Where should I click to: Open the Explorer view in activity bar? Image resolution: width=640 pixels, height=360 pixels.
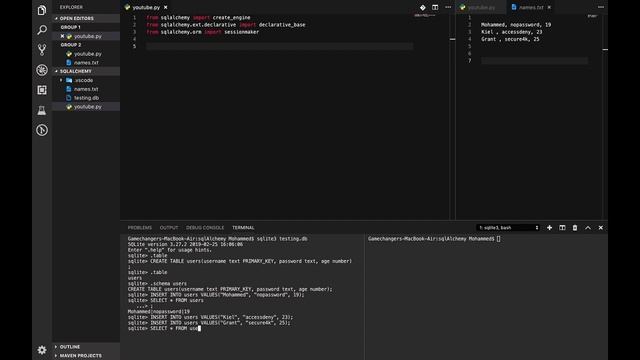(42, 10)
